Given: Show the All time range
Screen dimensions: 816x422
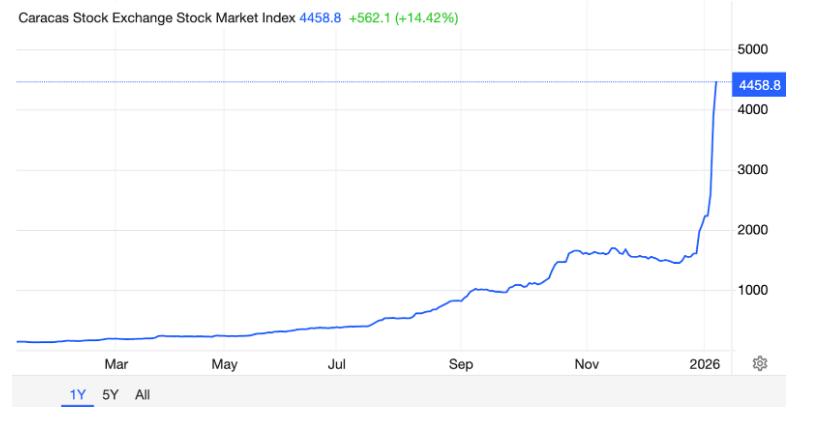Looking at the screenshot, I should tap(142, 395).
